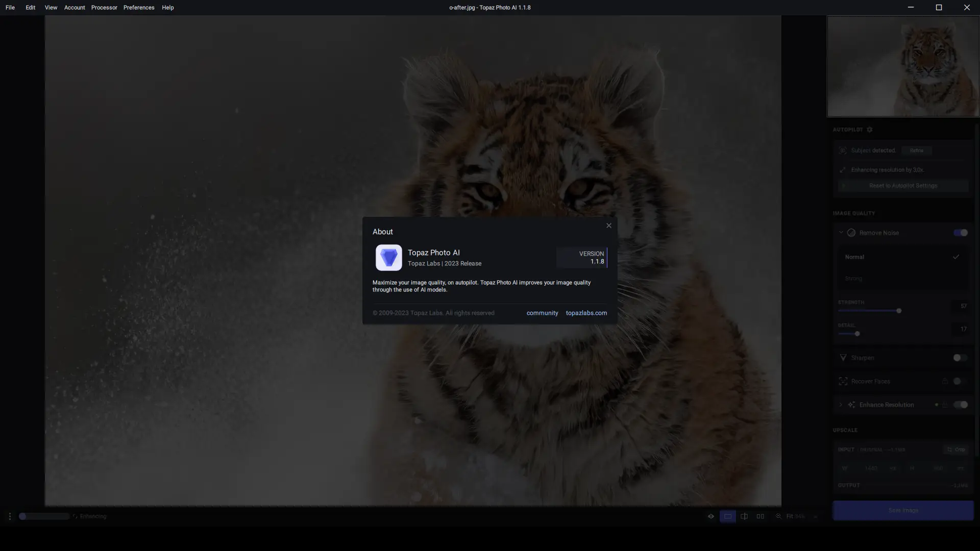
Task: Select side-by-side view icon
Action: coord(760,516)
